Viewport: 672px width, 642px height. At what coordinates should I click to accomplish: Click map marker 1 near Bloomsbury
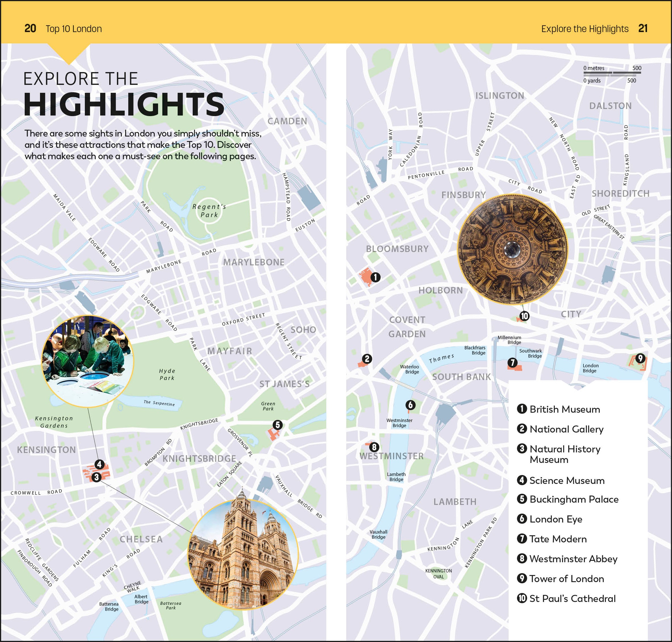pos(375,277)
